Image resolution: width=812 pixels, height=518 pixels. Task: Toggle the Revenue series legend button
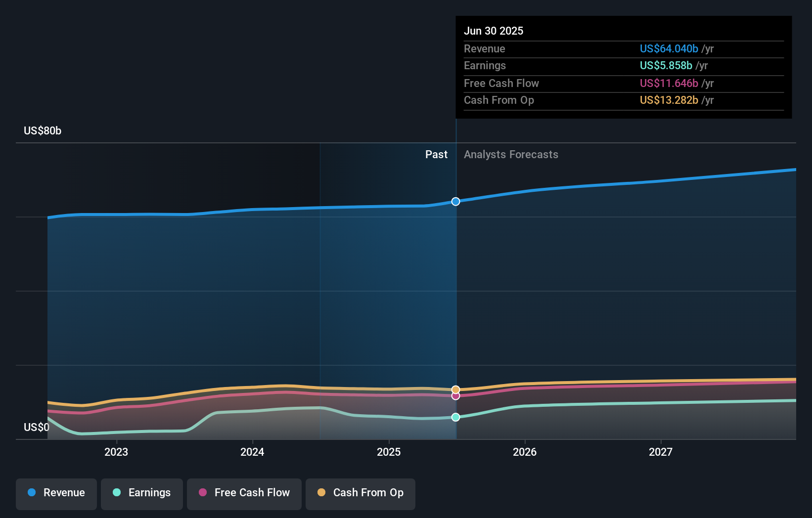pyautogui.click(x=56, y=493)
